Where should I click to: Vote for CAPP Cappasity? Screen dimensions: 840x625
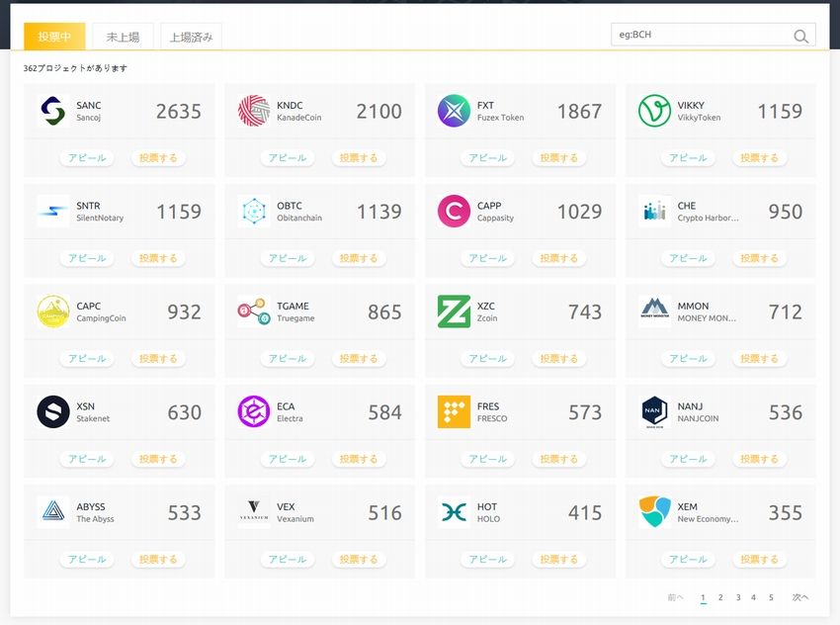click(558, 258)
